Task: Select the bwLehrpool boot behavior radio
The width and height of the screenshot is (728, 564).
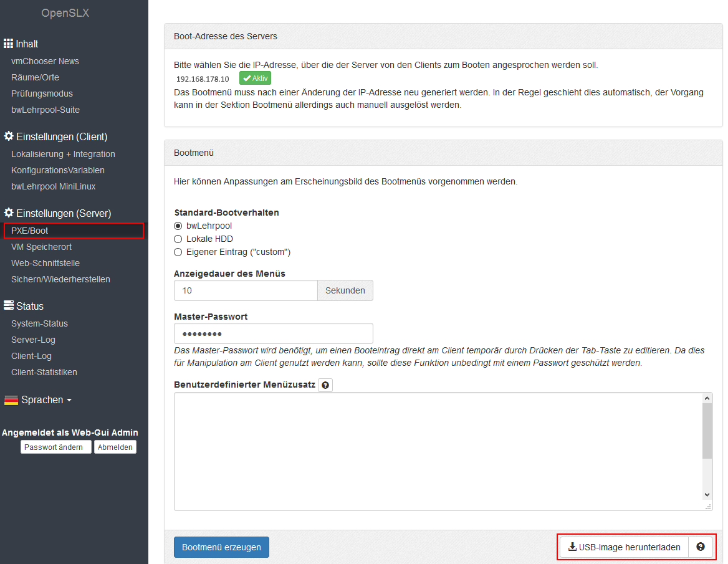Action: pyautogui.click(x=178, y=226)
